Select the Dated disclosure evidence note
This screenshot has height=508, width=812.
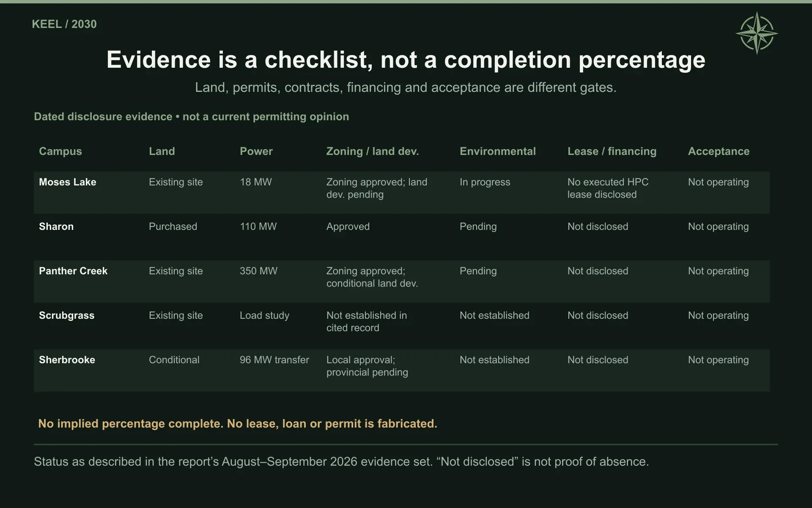(192, 116)
